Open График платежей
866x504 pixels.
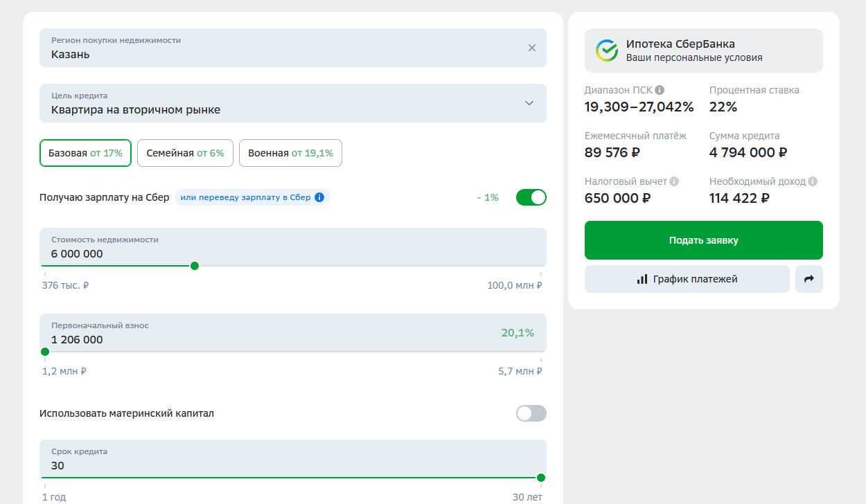click(x=687, y=279)
